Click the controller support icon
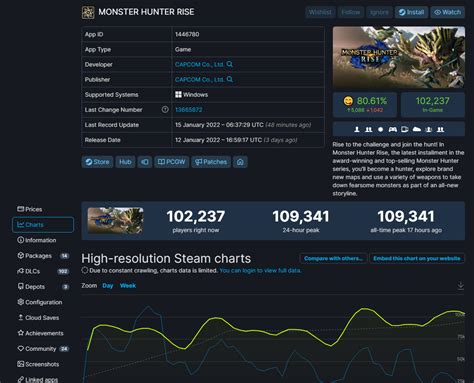The height and width of the screenshot is (383, 474). coord(393,129)
